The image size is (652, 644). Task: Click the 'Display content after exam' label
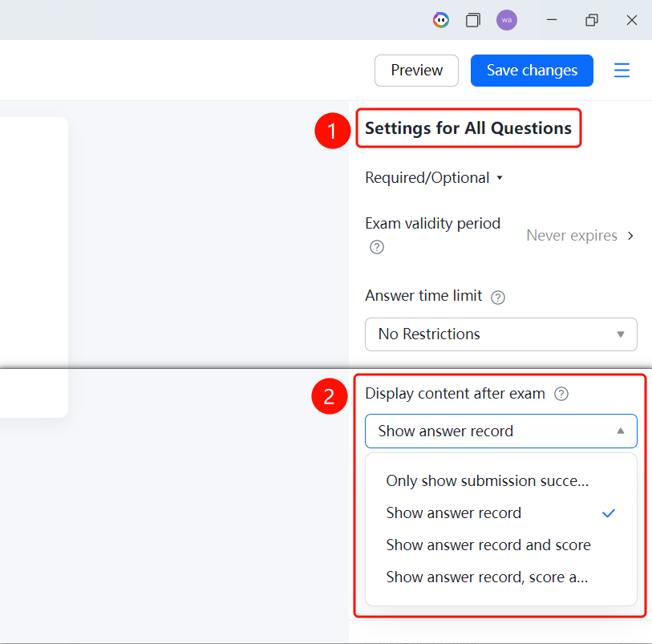(455, 393)
